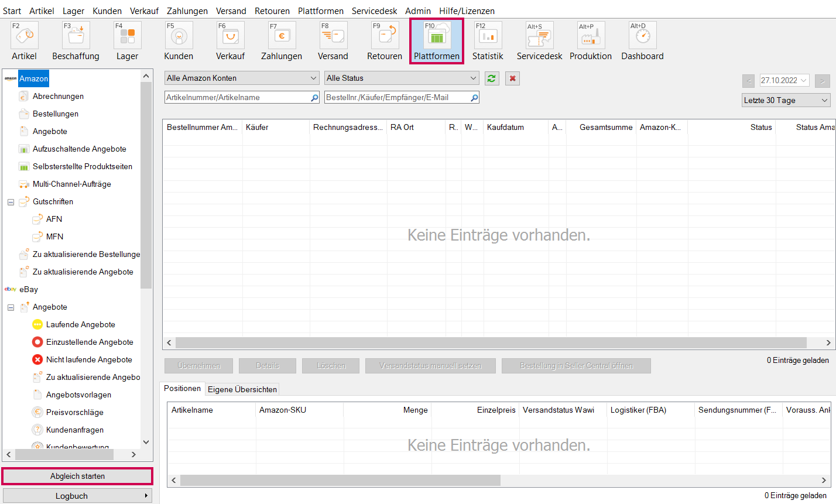Select AFN under Gutschriften
Image resolution: width=836 pixels, height=504 pixels.
point(54,219)
